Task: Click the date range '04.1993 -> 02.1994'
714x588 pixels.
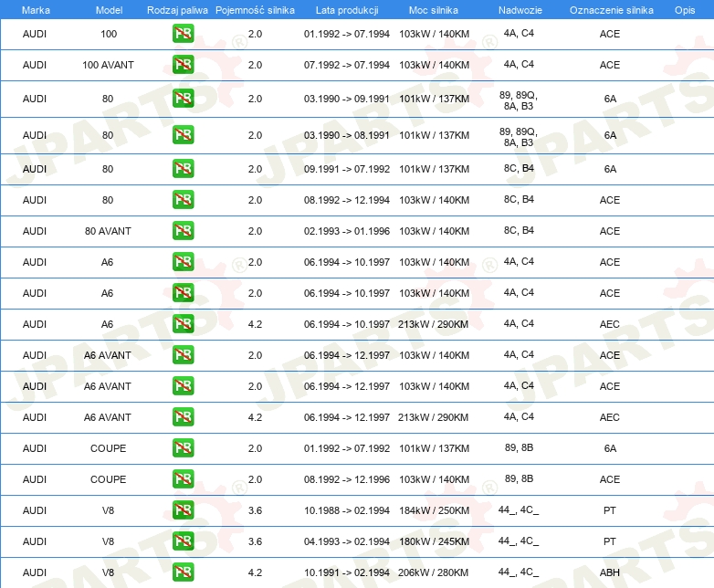Action: [x=347, y=541]
